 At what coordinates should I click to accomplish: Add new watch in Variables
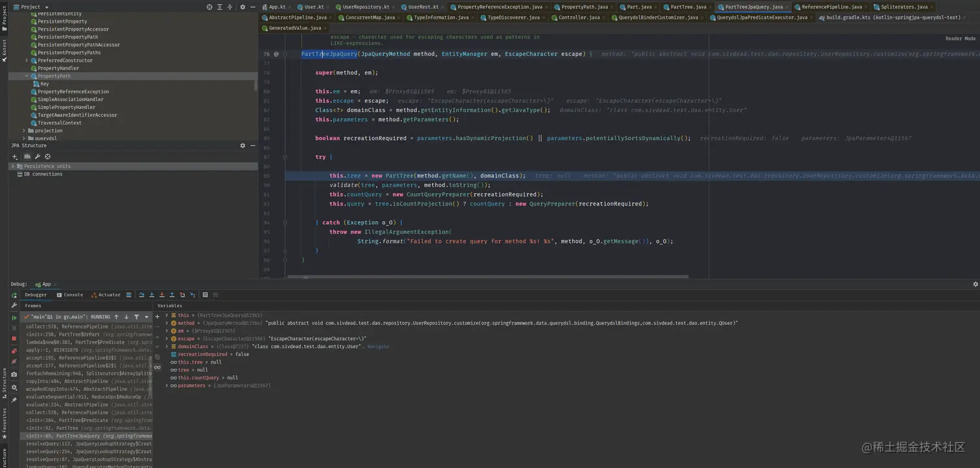pos(157,317)
